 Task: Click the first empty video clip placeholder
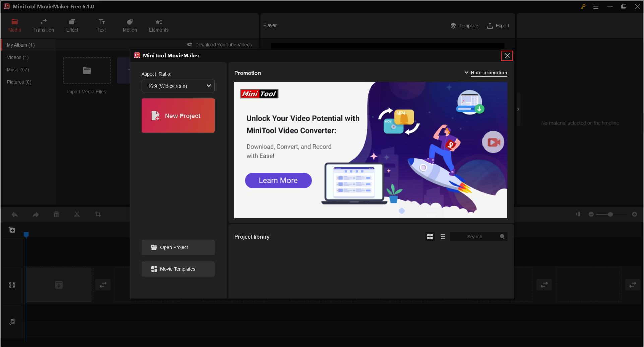point(59,285)
